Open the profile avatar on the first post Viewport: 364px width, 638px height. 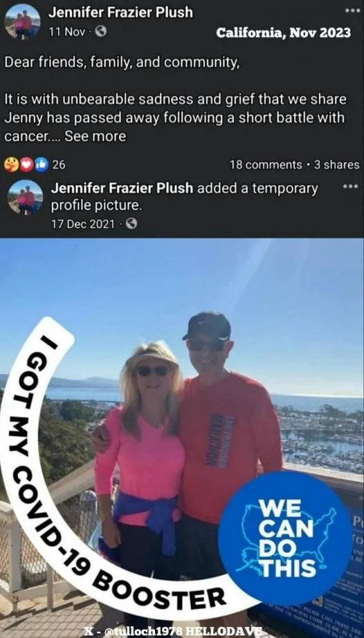tap(22, 21)
